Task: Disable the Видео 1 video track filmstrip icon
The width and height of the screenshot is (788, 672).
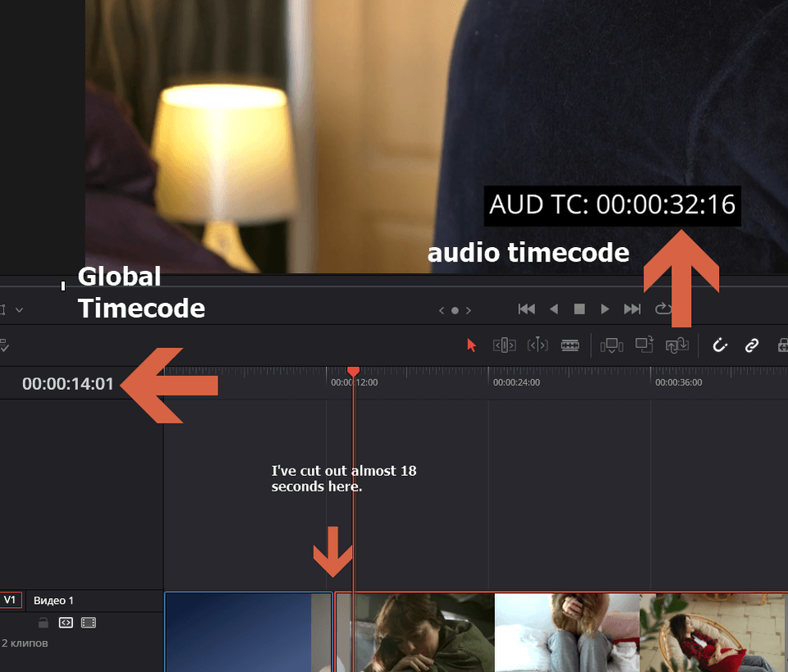Action: coord(89,623)
